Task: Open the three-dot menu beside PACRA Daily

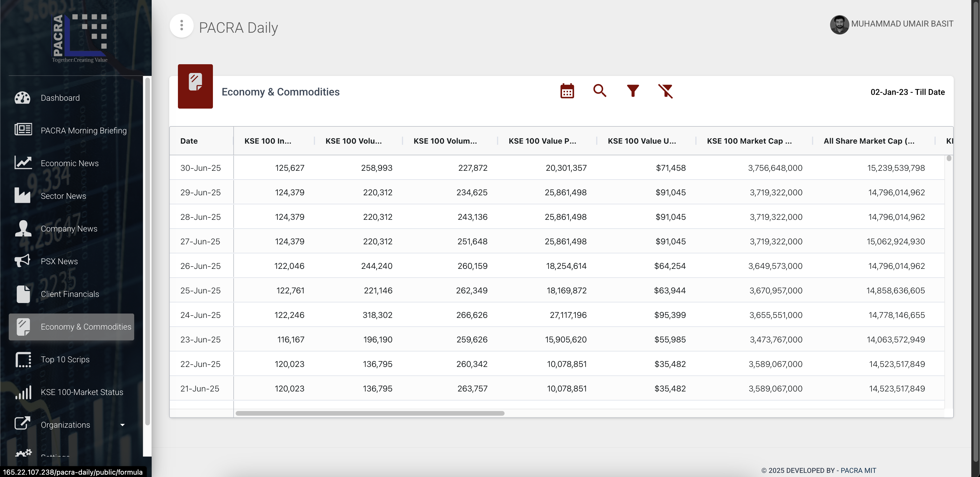Action: [x=181, y=25]
